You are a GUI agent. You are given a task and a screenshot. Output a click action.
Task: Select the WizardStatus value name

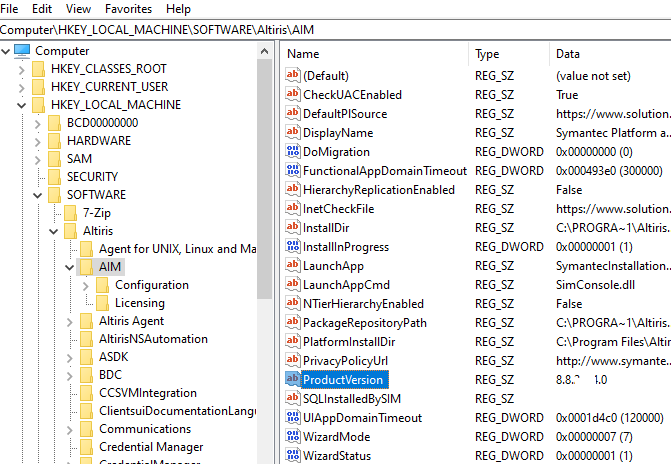[337, 455]
